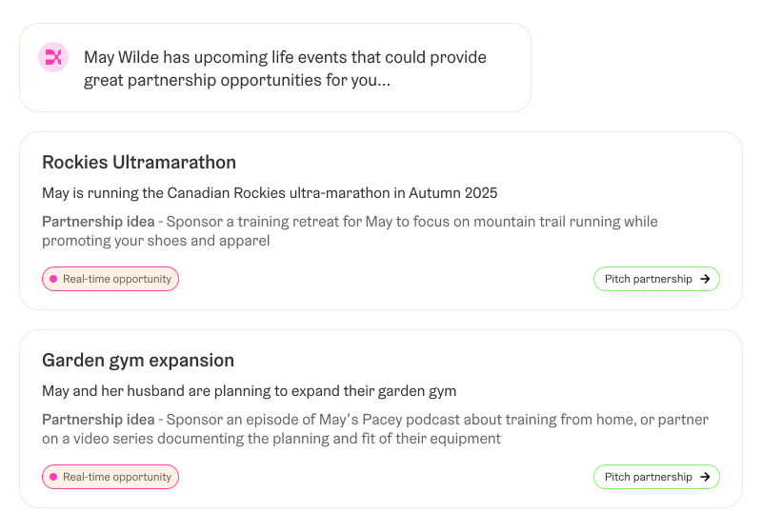This screenshot has height=532, width=762.
Task: Click the Canadian Rockies ultra-marathon Autumn 2025 description
Action: point(270,193)
